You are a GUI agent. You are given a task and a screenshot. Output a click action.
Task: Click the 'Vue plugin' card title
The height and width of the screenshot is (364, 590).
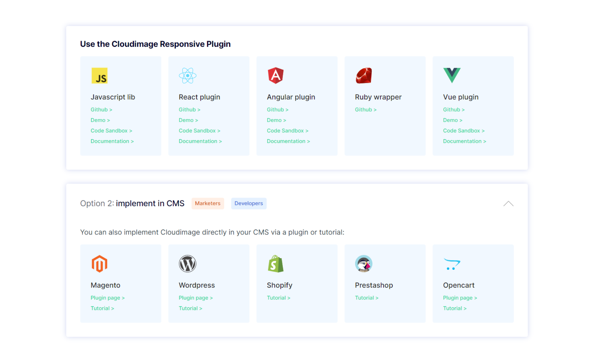[461, 97]
